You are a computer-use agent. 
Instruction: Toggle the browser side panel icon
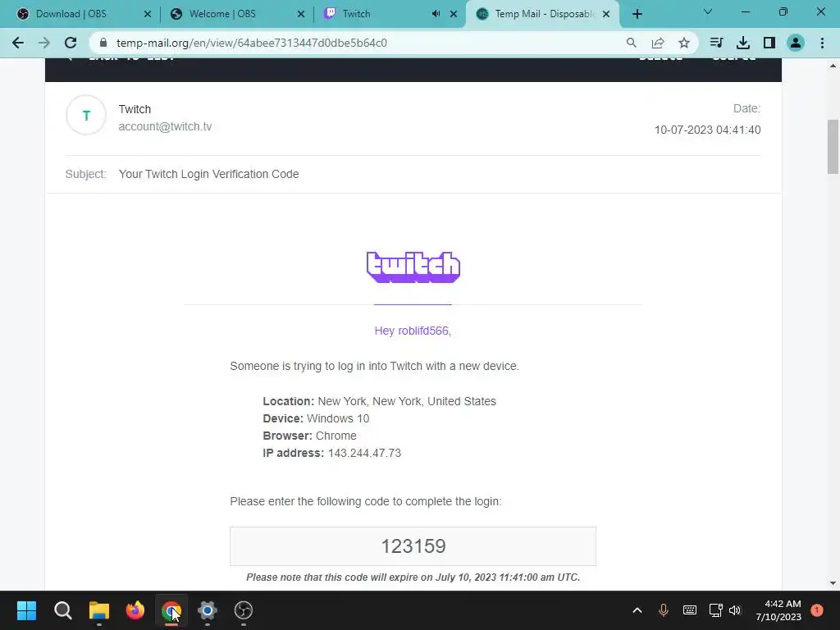(x=769, y=43)
